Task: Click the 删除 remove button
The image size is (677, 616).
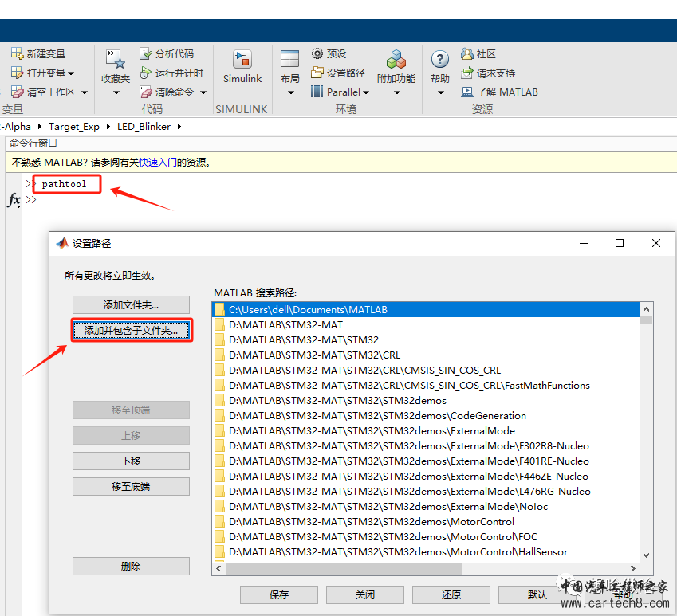Action: coord(131,567)
